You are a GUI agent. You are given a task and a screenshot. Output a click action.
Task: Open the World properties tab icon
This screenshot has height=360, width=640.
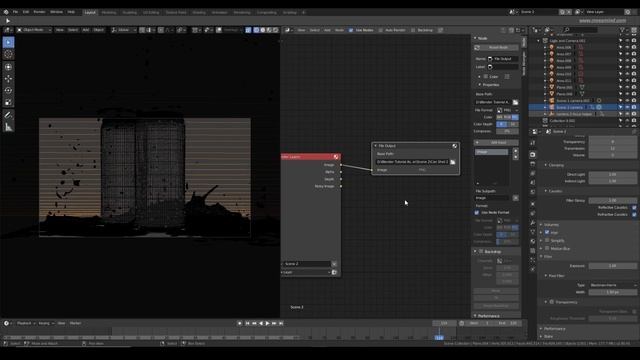533,192
